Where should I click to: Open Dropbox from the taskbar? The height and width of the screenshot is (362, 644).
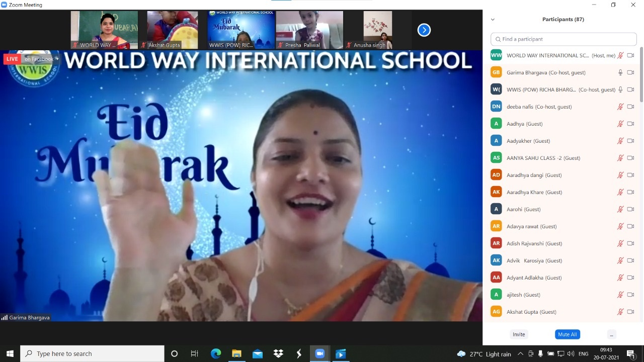278,354
